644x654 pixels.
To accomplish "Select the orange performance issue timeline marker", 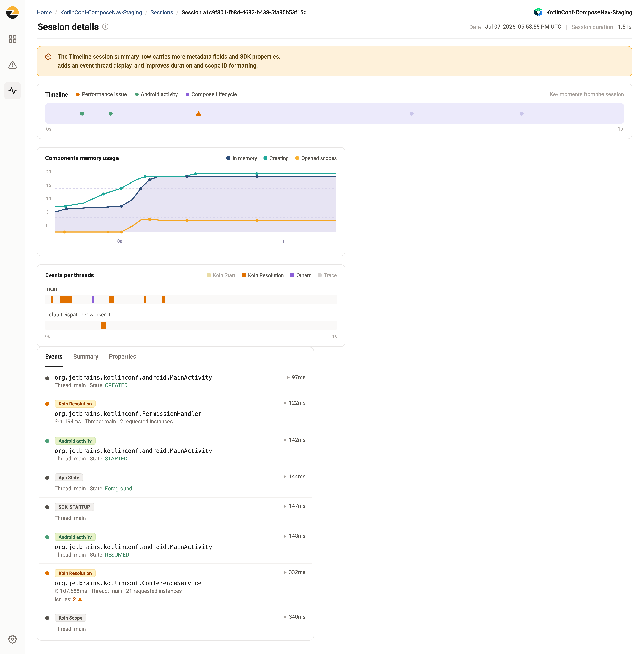I will click(x=199, y=114).
